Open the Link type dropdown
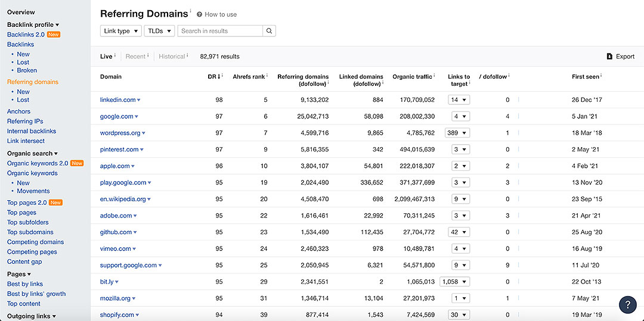 [x=121, y=31]
